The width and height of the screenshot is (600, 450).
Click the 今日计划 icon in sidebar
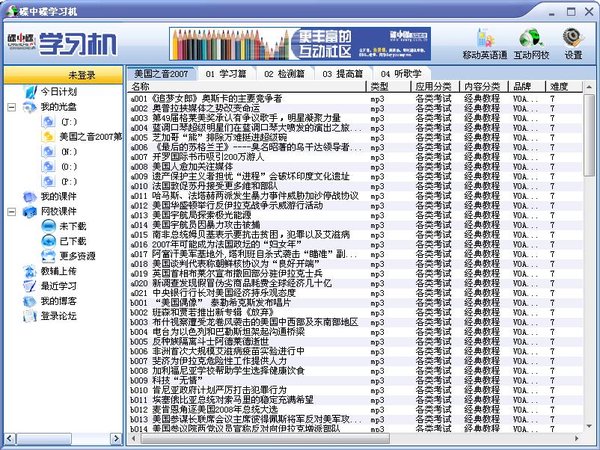[30, 92]
